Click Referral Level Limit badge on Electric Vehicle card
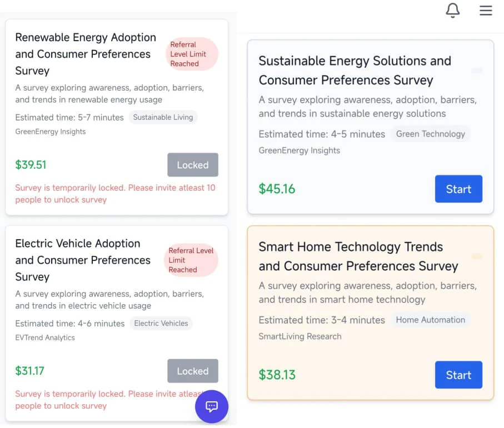Screen dimensions: 504x428 [192, 260]
